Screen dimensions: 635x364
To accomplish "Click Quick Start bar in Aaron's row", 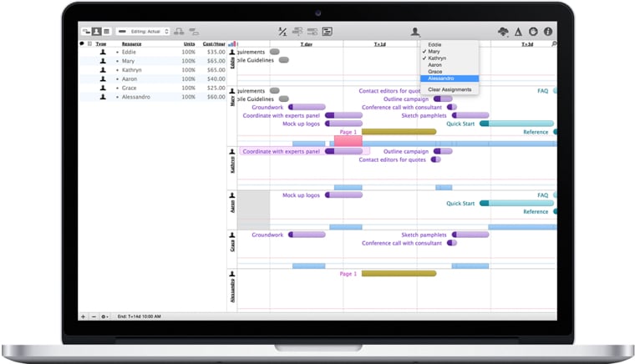I will [516, 203].
